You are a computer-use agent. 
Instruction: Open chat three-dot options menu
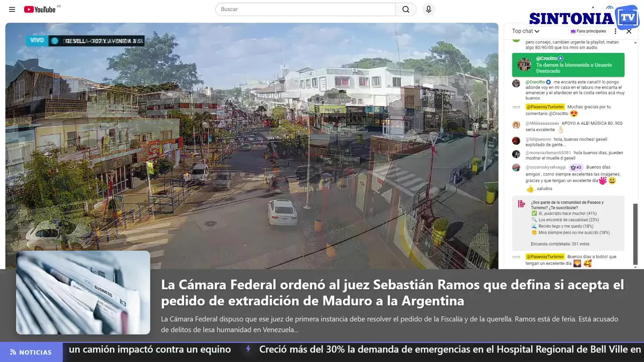tap(615, 31)
